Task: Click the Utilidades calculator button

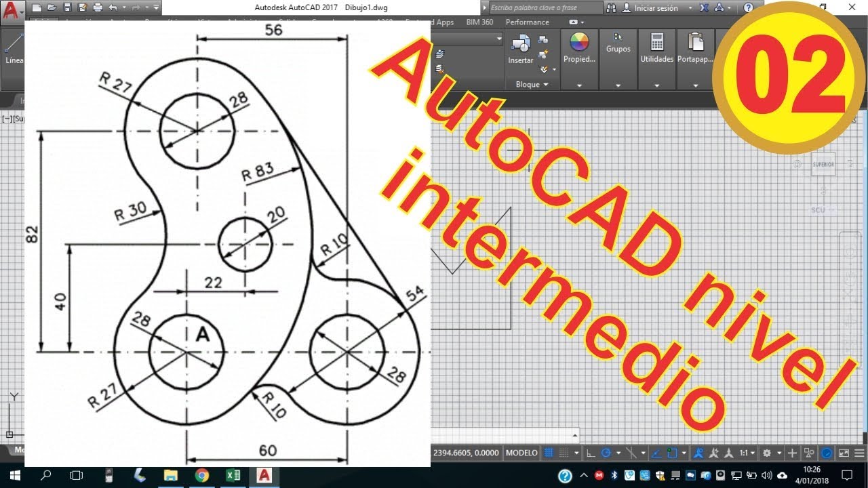Action: coord(657,48)
